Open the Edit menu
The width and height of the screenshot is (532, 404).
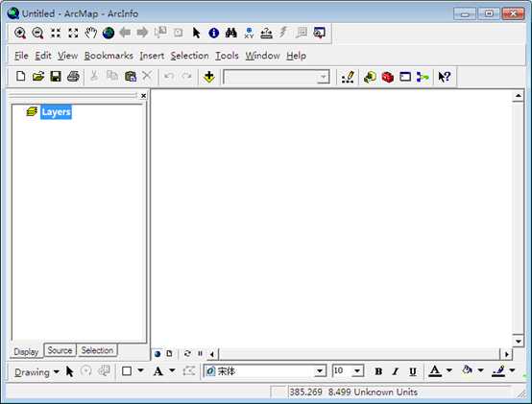click(43, 56)
